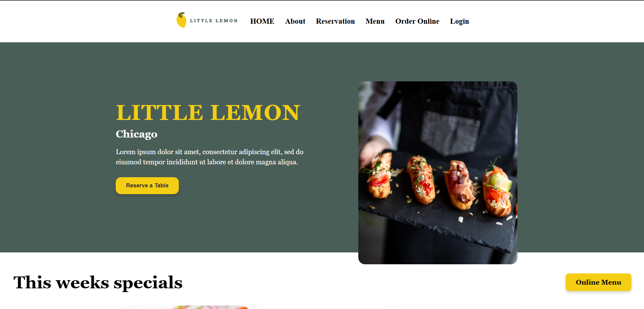644x309 pixels.
Task: Click the large yellow LITTLE LEMON heading
Action: point(208,112)
